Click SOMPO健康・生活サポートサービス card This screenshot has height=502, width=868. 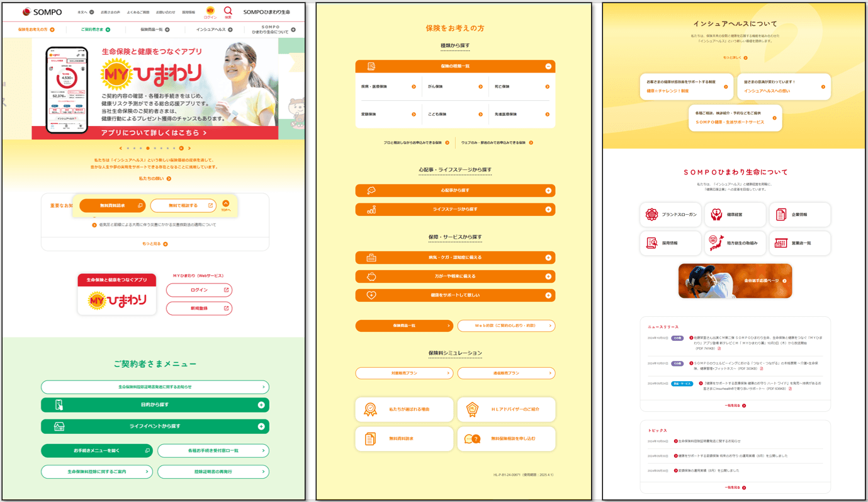[x=735, y=118]
